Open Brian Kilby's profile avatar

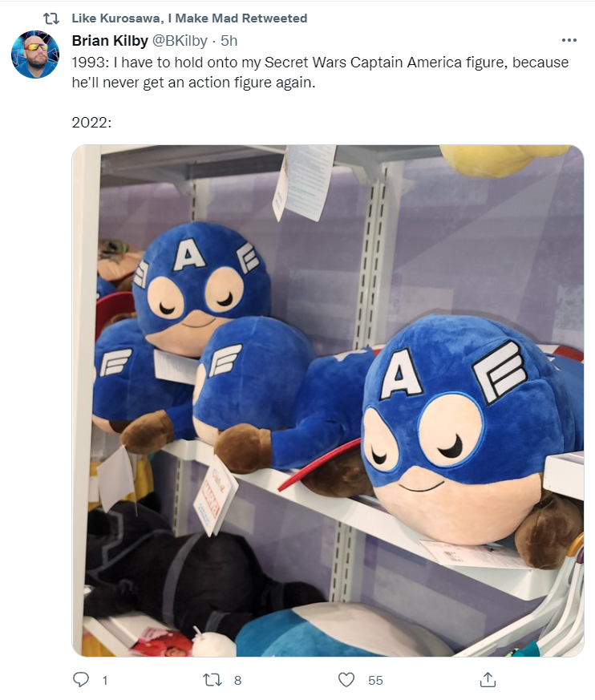click(x=35, y=55)
